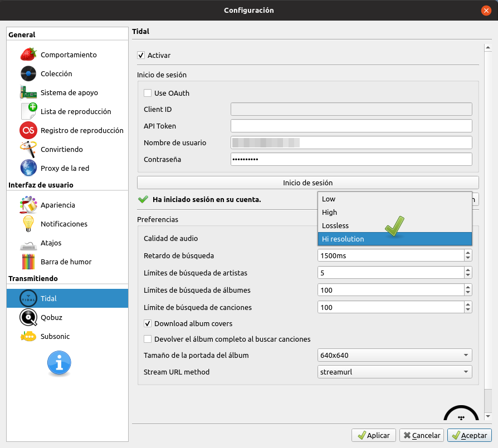Decrease Límite de búsqueda de canciones value
This screenshot has height=448, width=498.
pyautogui.click(x=468, y=310)
